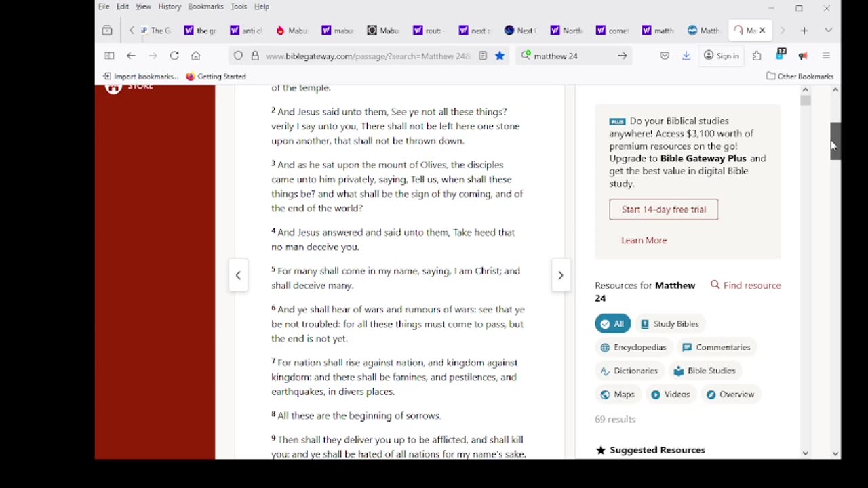
Task: Select the Maps filter
Action: coord(618,394)
